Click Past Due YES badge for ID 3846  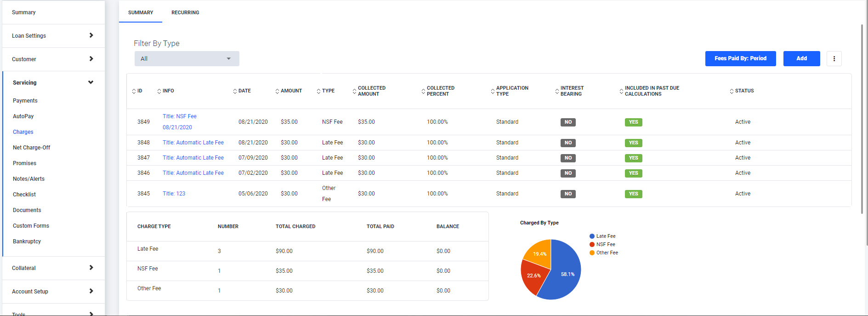[633, 173]
